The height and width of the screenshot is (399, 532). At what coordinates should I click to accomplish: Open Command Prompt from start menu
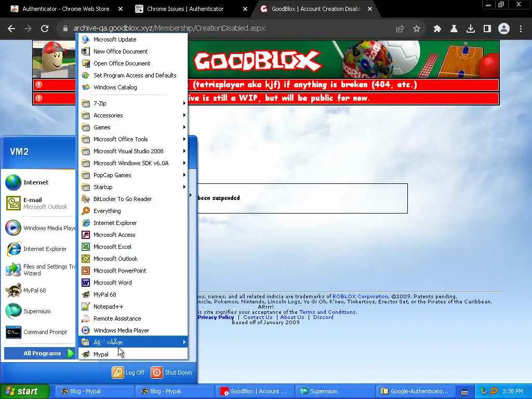[x=39, y=332]
